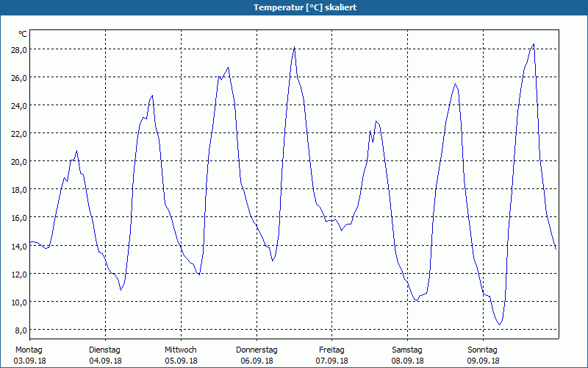Click the Sonntag day label

click(x=482, y=350)
